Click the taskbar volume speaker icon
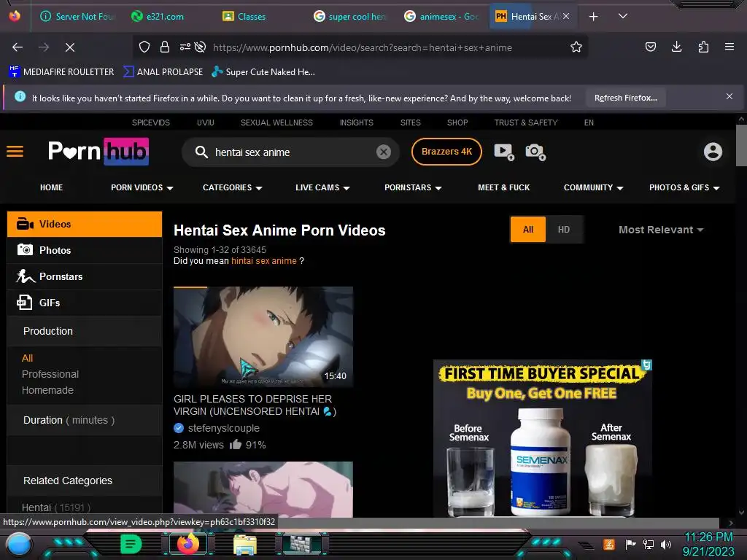Image resolution: width=747 pixels, height=560 pixels. pyautogui.click(x=666, y=544)
